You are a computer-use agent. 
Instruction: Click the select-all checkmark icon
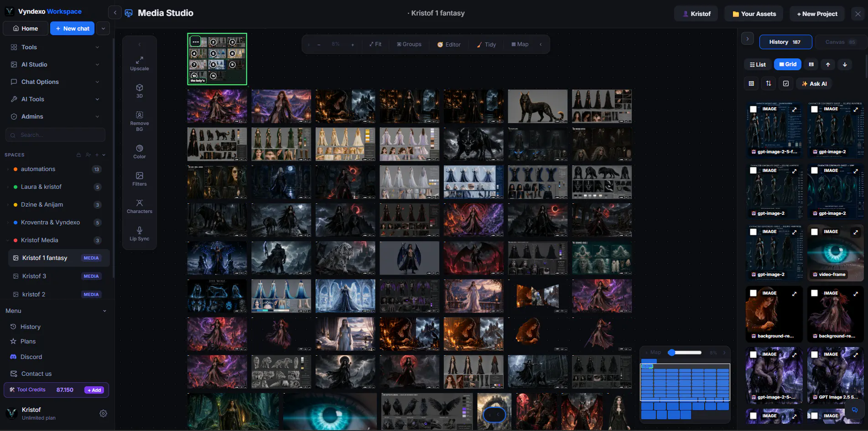(786, 83)
